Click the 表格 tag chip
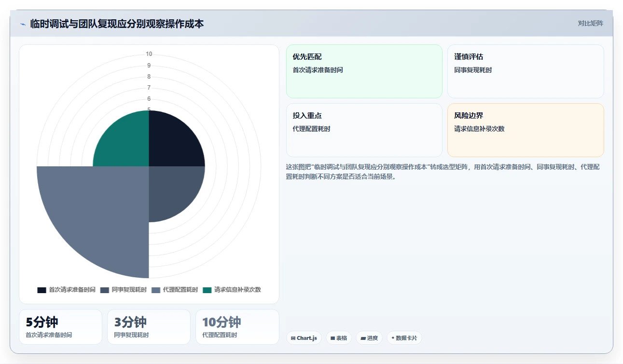Screen dimensions: 623x364 click(339, 338)
